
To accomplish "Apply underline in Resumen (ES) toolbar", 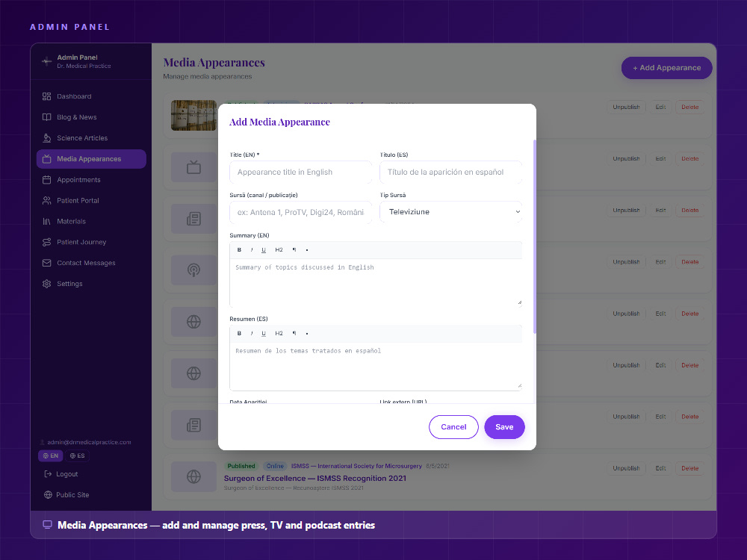I will (x=264, y=333).
